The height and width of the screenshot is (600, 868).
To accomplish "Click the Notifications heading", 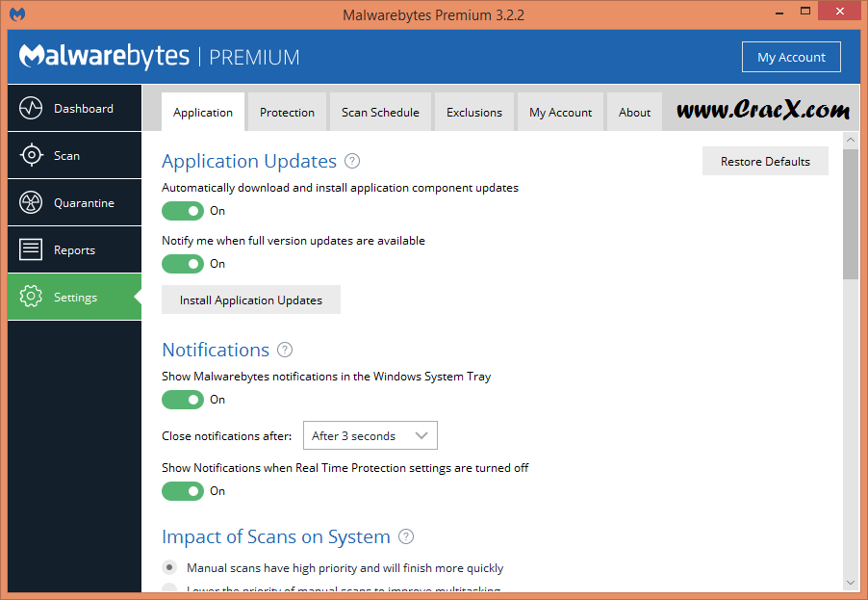I will tap(216, 351).
